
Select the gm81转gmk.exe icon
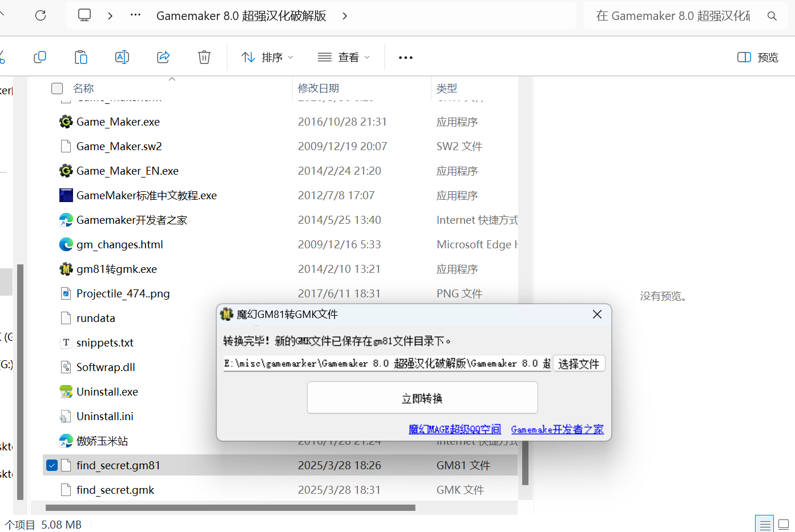pos(66,269)
